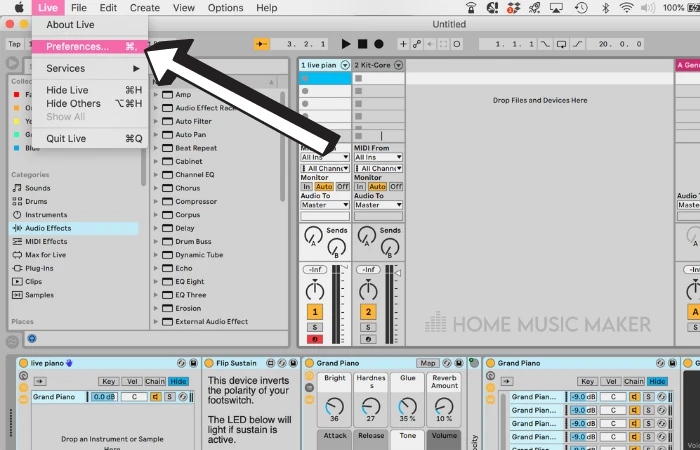The image size is (700, 450).
Task: Click the save icon on Flip Sustain device
Action: pos(293,363)
